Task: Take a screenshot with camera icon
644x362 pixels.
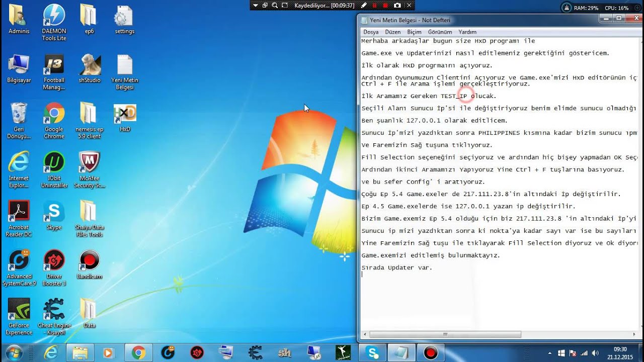Action: (397, 6)
